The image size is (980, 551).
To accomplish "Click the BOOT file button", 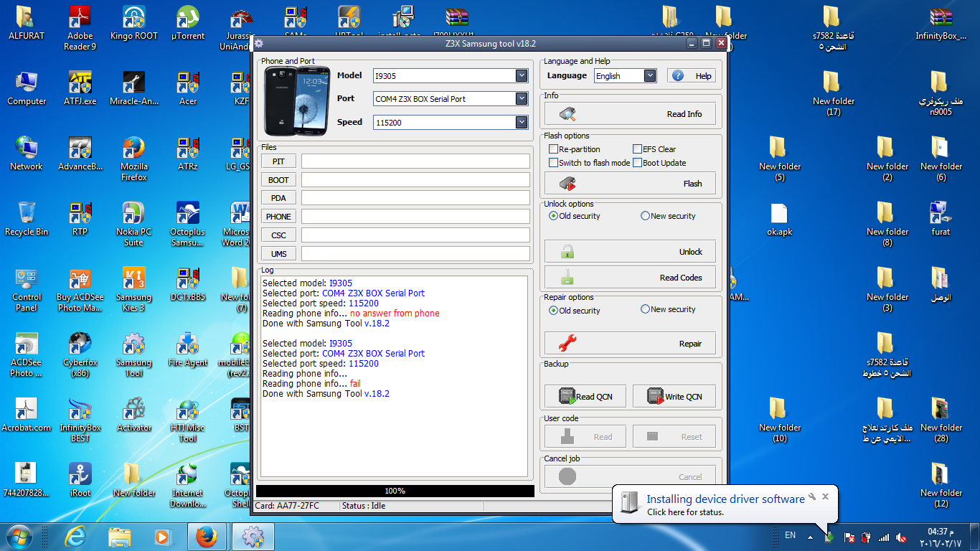I will pyautogui.click(x=278, y=180).
